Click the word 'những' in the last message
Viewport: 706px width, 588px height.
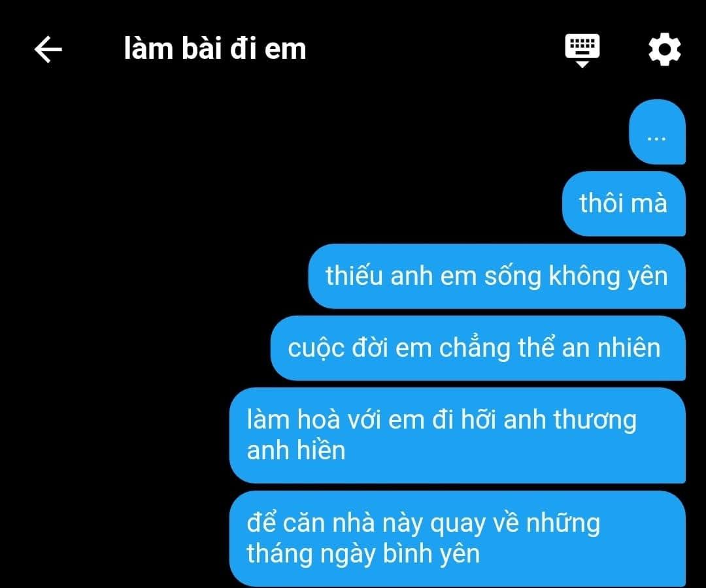pyautogui.click(x=563, y=524)
